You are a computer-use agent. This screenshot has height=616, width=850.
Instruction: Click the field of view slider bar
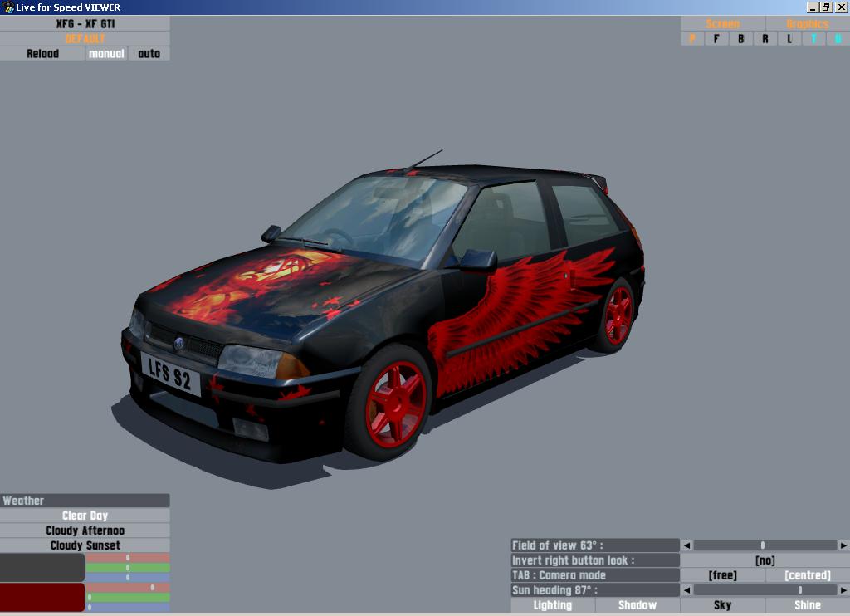click(x=765, y=545)
